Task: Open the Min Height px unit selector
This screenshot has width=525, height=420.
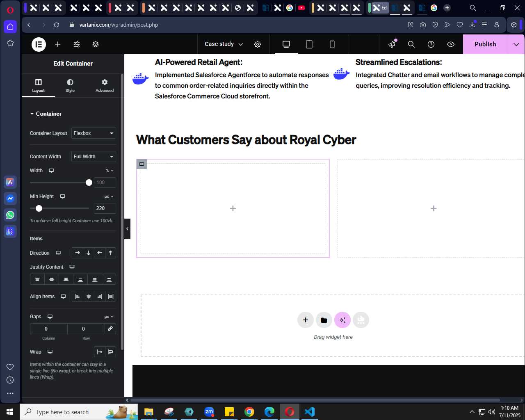Action: pyautogui.click(x=109, y=196)
